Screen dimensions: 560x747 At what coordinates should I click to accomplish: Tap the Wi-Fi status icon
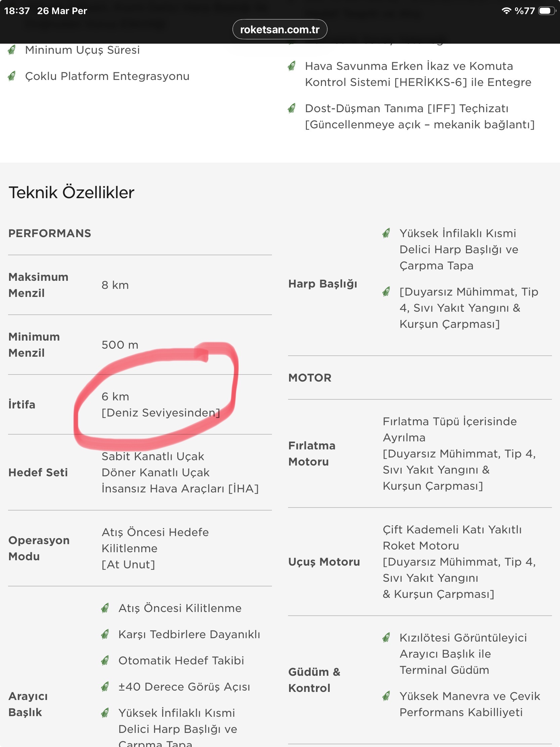pos(506,11)
